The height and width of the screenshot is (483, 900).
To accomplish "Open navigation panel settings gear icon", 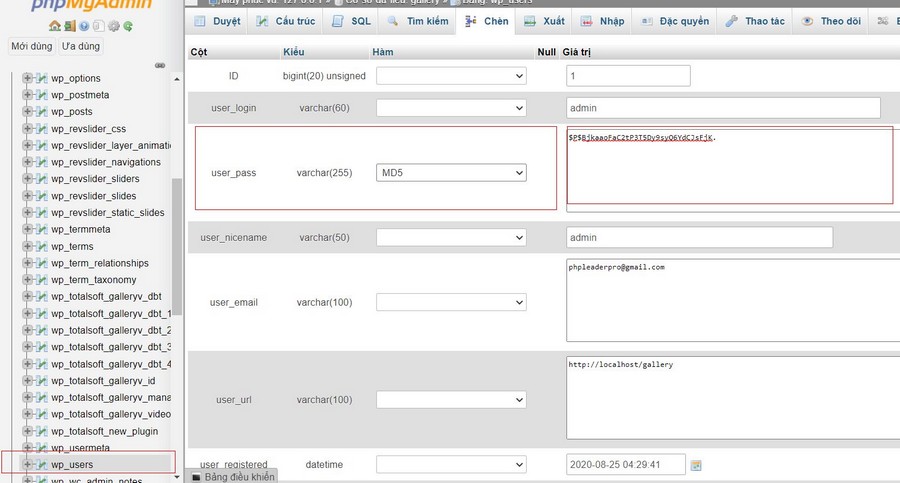I will coord(114,26).
